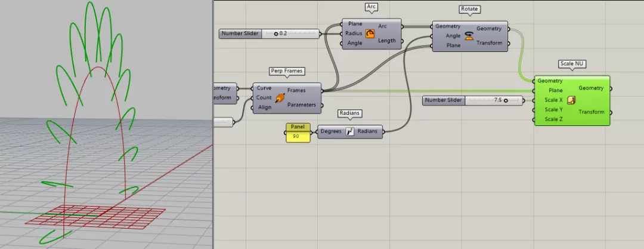Viewport: 644px width, 249px height.
Task: Click the Arc Radius input
Action: click(354, 33)
